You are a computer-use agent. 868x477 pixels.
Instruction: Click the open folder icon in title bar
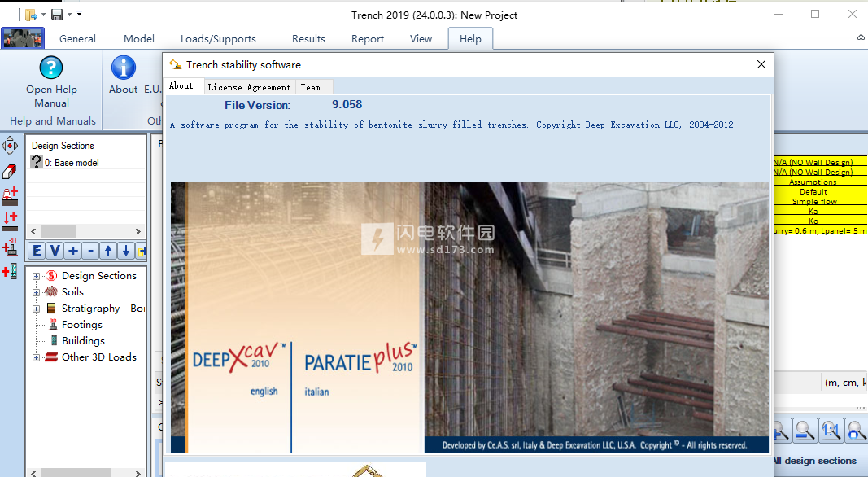31,15
